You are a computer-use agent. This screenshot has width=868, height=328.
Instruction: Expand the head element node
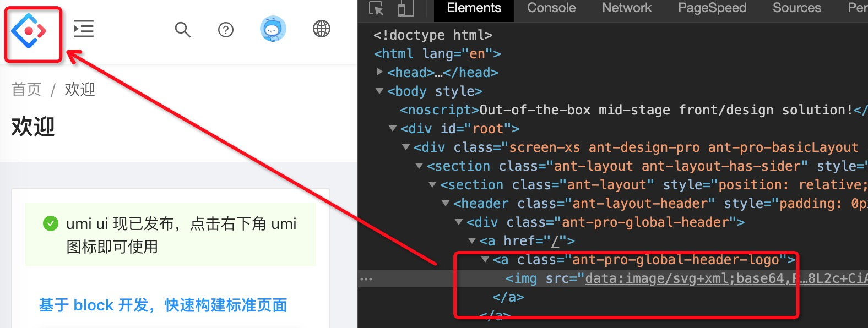pos(379,72)
